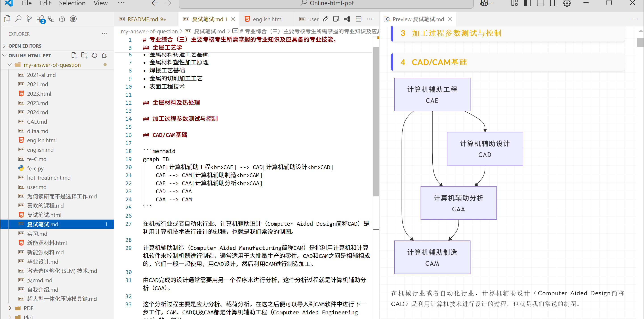Open markdown preview to the side
This screenshot has width=644, height=319.
(336, 19)
